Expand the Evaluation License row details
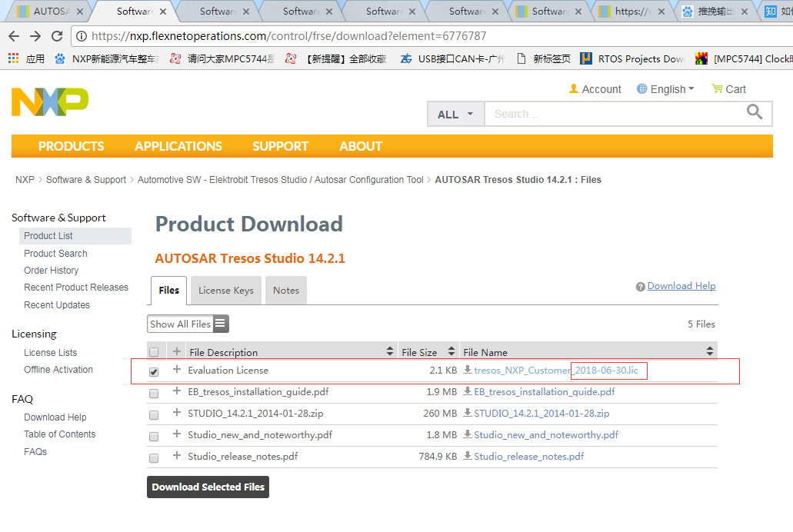This screenshot has height=532, width=793. 176,369
